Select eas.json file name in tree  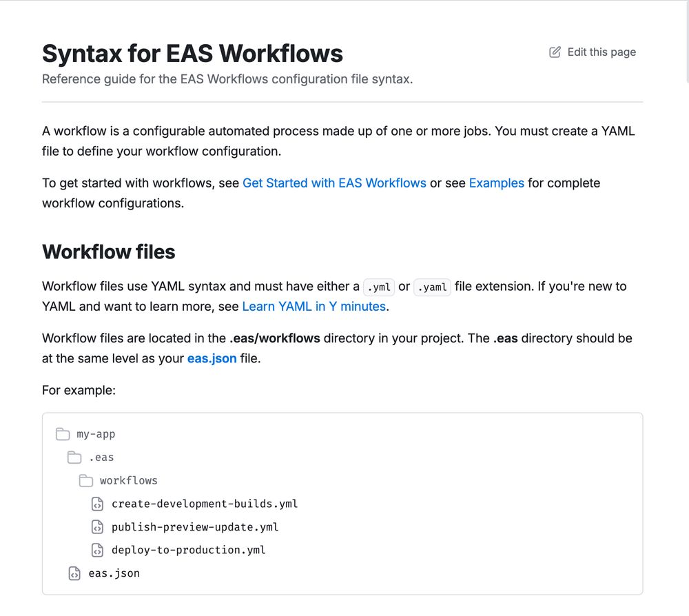tap(114, 573)
